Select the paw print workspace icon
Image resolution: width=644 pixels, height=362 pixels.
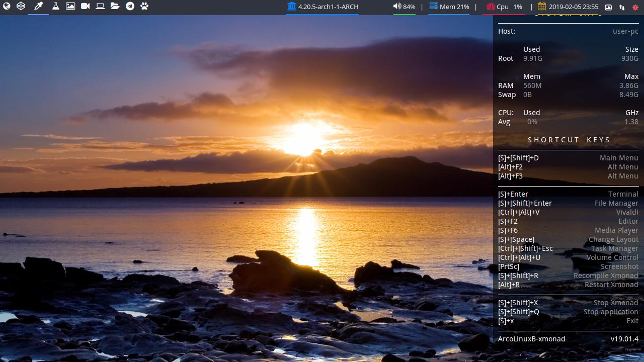pos(144,7)
